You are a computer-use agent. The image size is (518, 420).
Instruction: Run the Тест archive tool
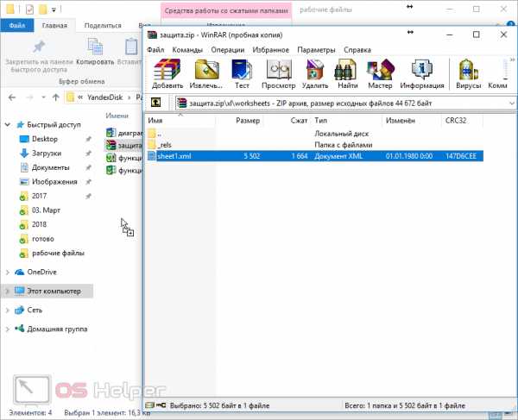click(x=242, y=74)
